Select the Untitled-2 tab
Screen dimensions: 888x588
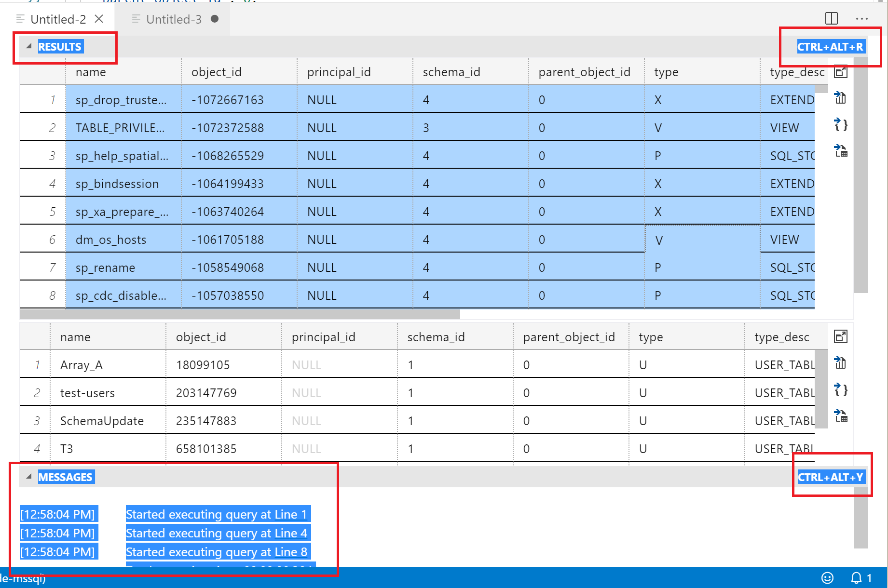tap(58, 19)
